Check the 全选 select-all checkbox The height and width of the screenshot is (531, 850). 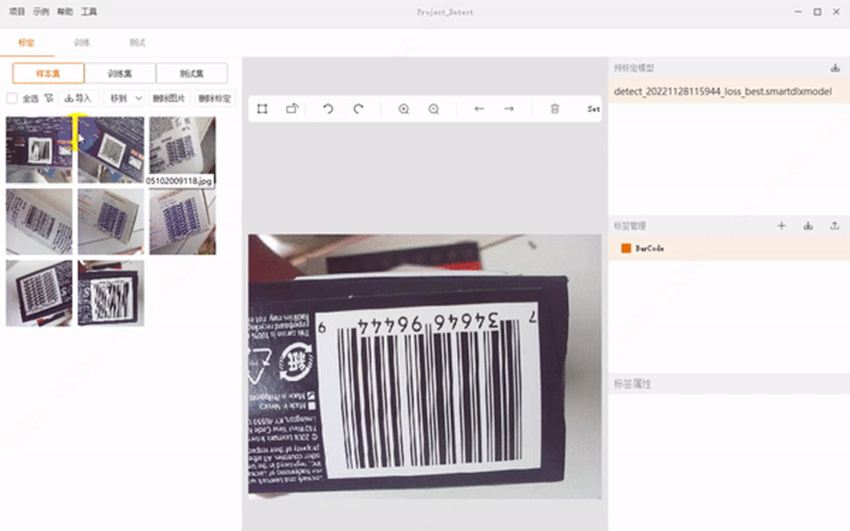click(x=12, y=99)
